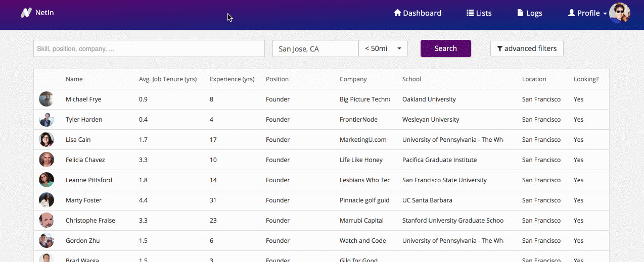Click the user avatar photo in navbar
Image resolution: width=644 pixels, height=262 pixels.
(x=619, y=13)
